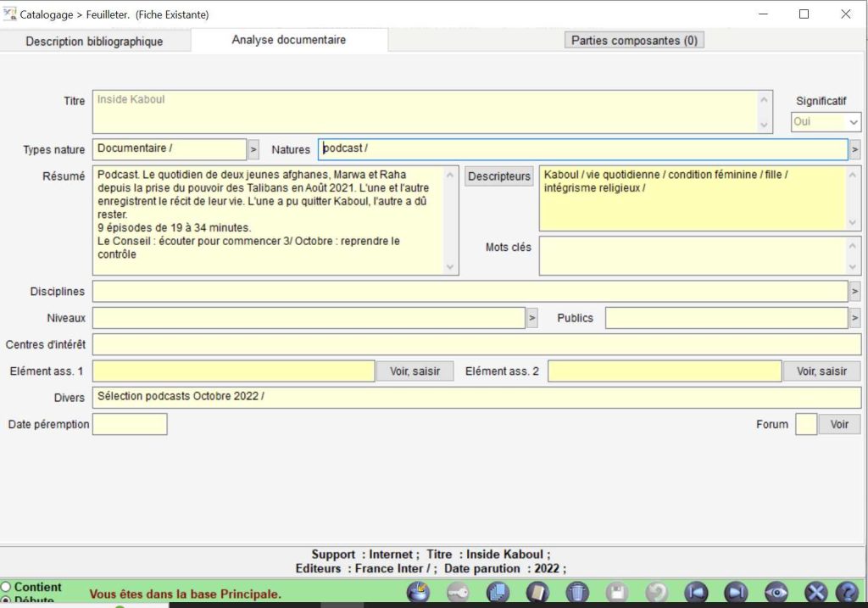Screen dimensions: 868x608
Task: Click the Divers field Sélection podcasts
Action: click(x=476, y=397)
